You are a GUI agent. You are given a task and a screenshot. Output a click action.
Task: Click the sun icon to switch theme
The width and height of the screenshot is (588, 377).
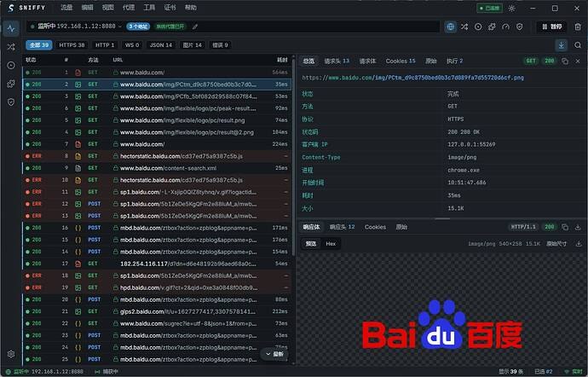coord(512,8)
